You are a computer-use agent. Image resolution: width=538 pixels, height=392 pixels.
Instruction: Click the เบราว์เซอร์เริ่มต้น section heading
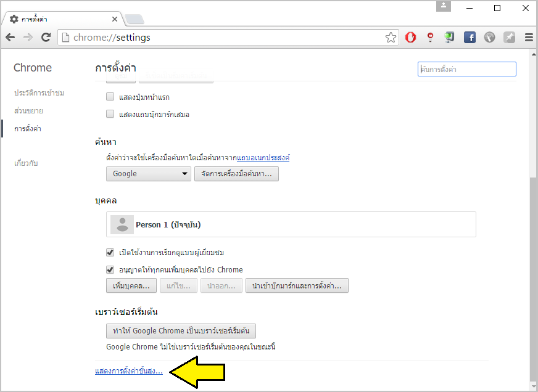pyautogui.click(x=126, y=312)
